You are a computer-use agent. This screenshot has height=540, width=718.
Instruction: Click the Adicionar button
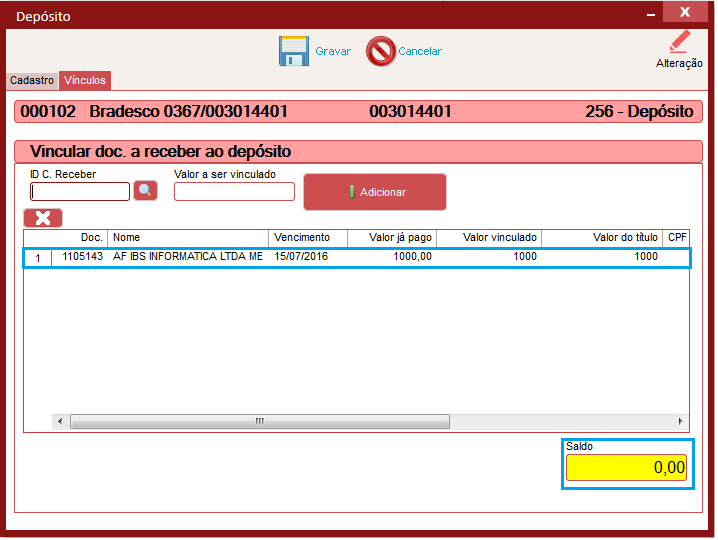[x=375, y=192]
